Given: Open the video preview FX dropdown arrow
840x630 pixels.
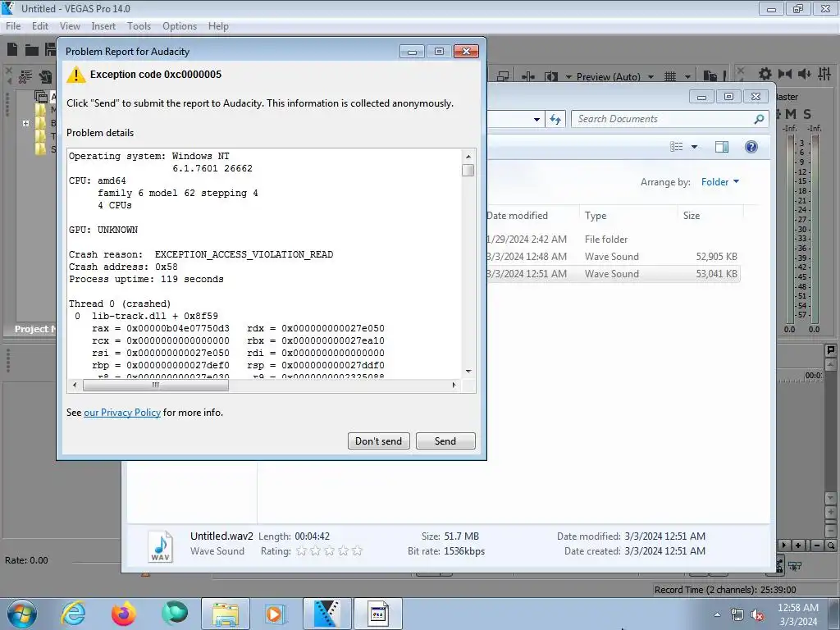Looking at the screenshot, I should [x=568, y=77].
